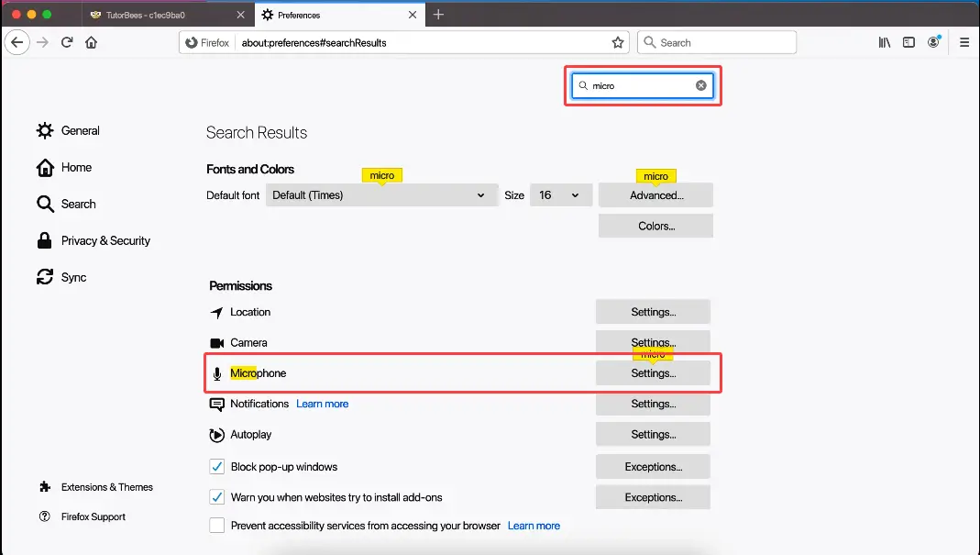980x555 pixels.
Task: Click the reload page icon
Action: click(x=67, y=42)
